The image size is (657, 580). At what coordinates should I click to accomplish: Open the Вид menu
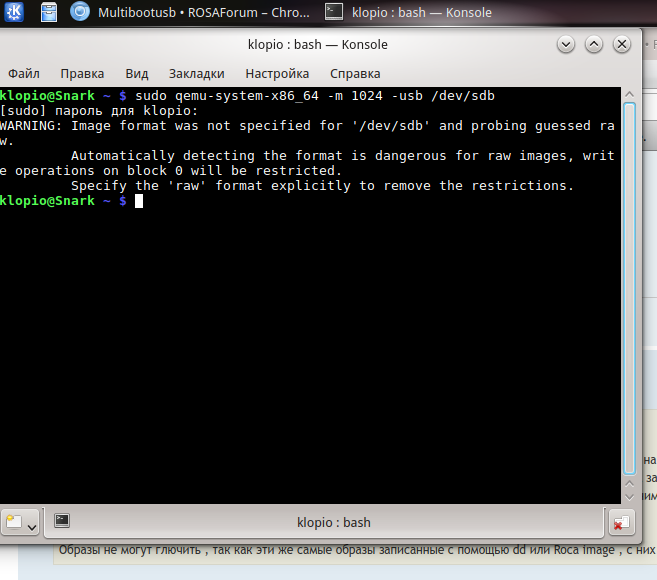click(137, 74)
